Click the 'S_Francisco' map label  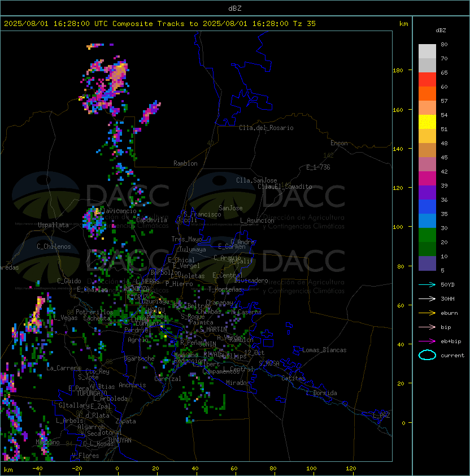tap(202, 214)
